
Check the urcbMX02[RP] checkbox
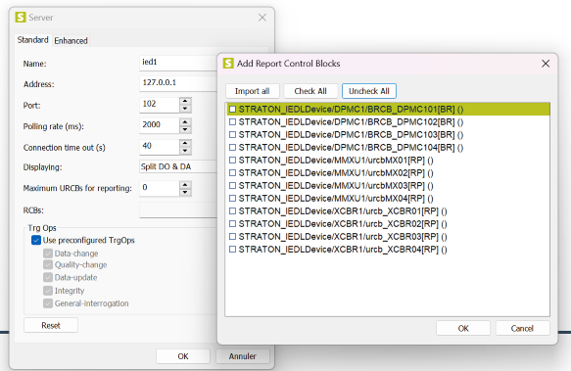232,173
